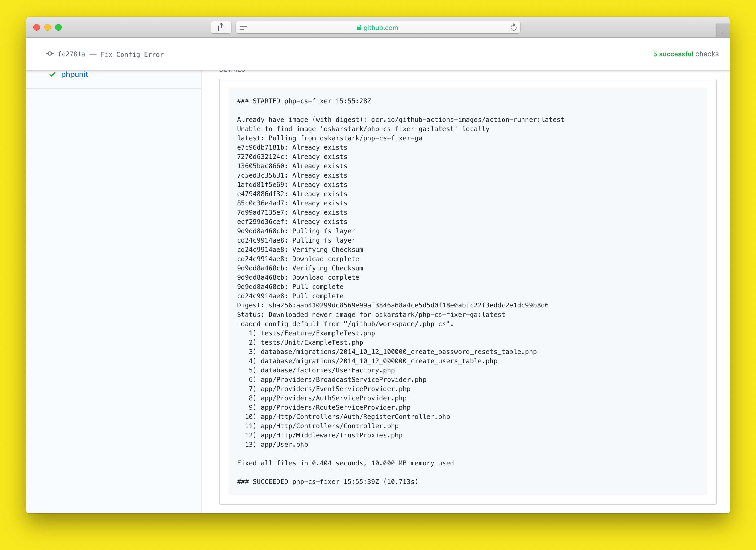Open Reader View with the lines icon
This screenshot has height=550, width=756.
(x=244, y=27)
